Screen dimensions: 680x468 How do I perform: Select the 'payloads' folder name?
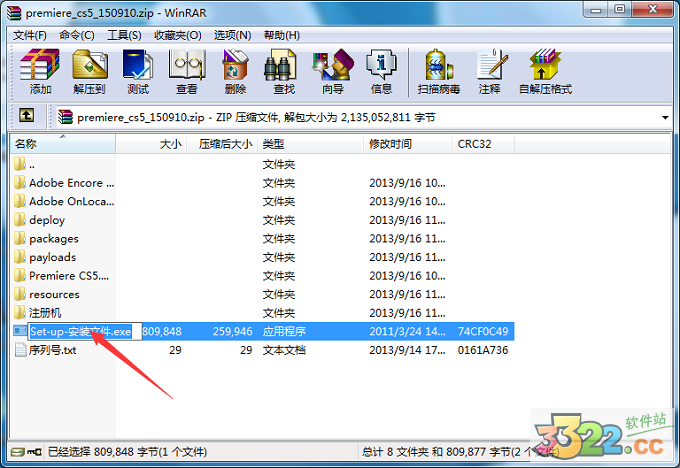52,257
